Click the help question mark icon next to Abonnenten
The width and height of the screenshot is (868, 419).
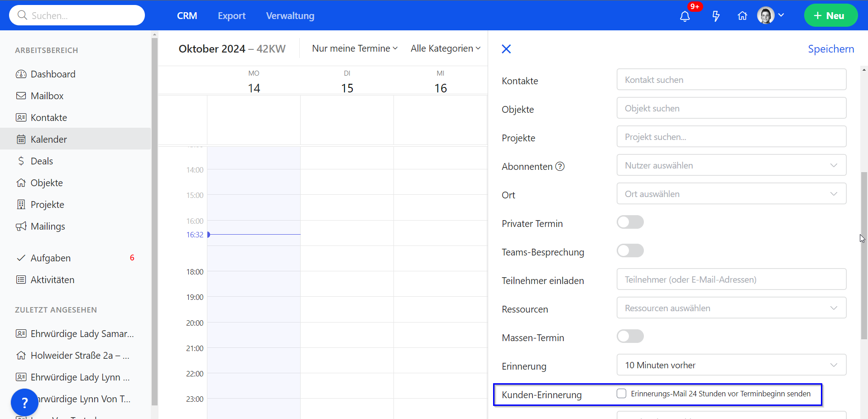point(560,167)
